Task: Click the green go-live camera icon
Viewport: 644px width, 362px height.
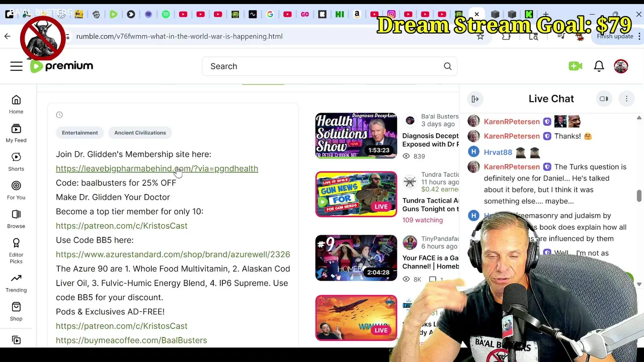Action: click(x=575, y=66)
